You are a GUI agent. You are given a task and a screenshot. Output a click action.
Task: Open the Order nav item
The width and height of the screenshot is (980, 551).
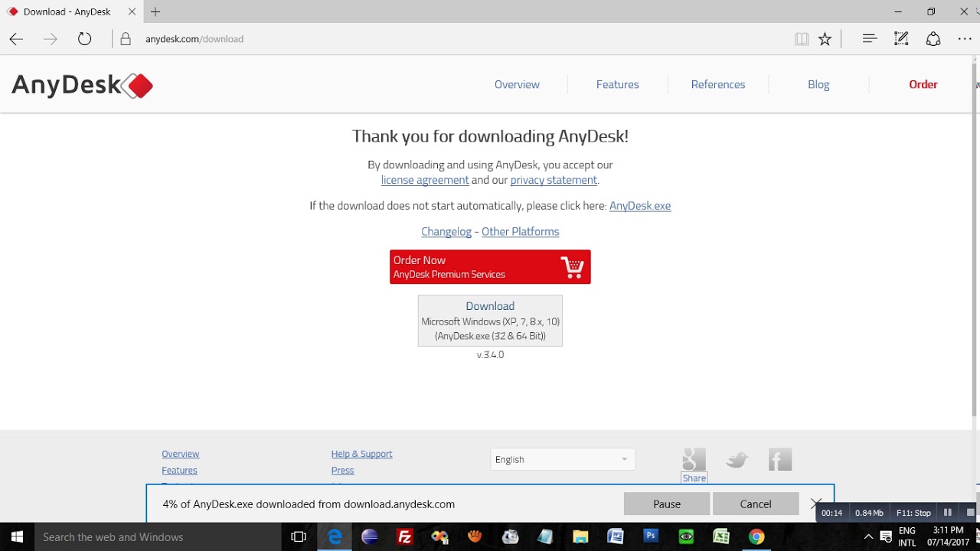923,85
